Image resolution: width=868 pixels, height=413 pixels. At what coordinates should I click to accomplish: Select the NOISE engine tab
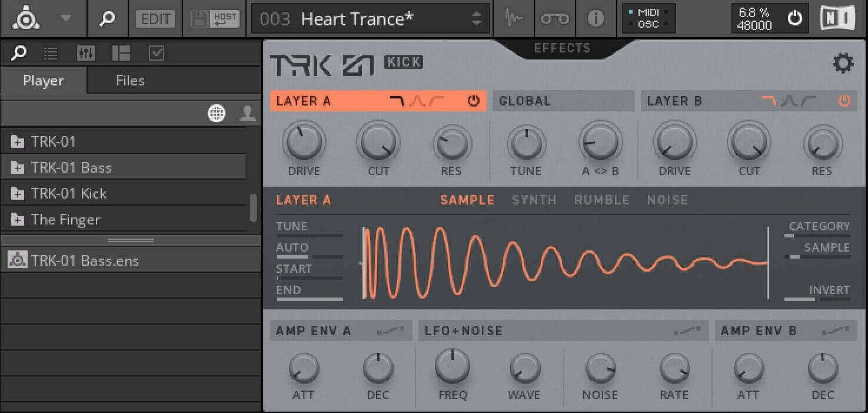pos(667,200)
